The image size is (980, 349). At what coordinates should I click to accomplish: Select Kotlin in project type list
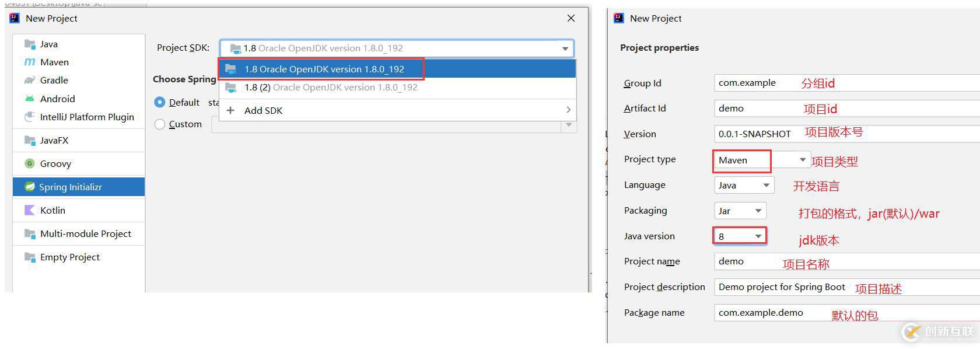(79, 210)
